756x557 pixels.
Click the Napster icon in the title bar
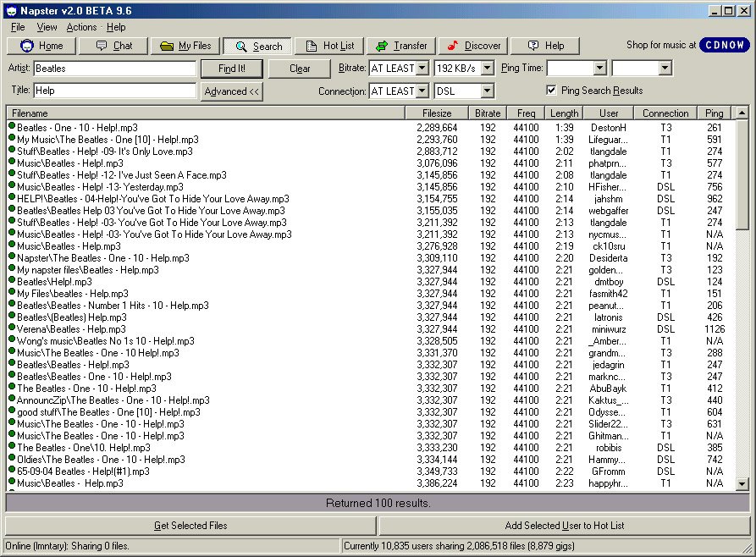tap(12, 11)
